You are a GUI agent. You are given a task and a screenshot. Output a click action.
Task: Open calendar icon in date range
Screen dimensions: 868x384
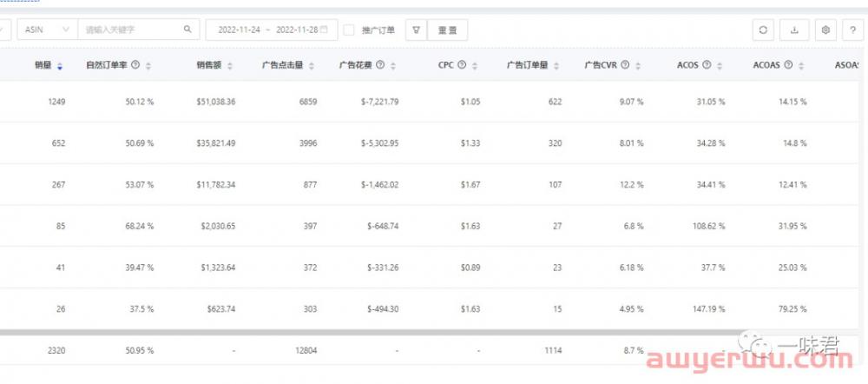click(x=324, y=30)
